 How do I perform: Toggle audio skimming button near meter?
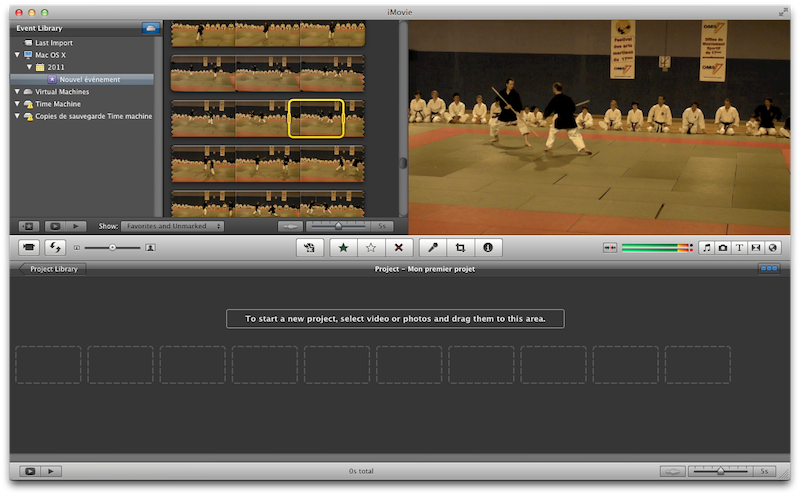pos(610,248)
